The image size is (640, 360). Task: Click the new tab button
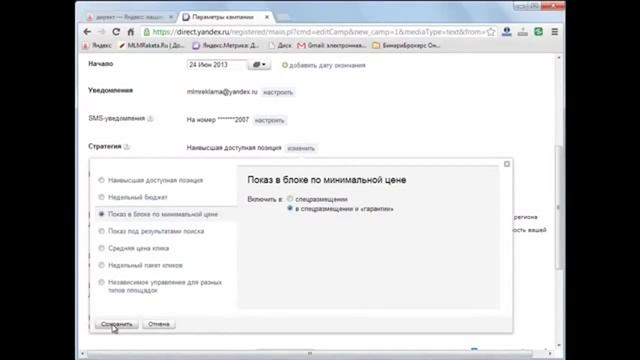283,18
